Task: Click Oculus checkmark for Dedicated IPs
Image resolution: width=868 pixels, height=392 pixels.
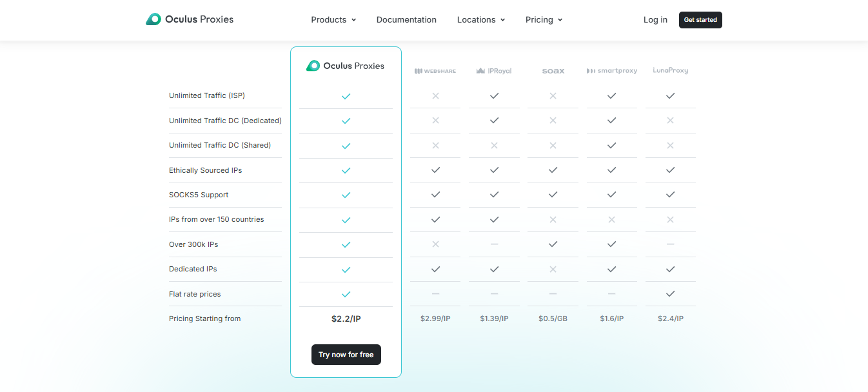Action: pos(346,269)
